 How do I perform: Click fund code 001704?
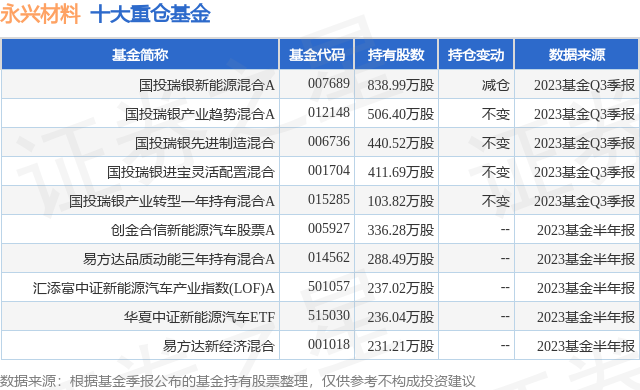point(329,171)
